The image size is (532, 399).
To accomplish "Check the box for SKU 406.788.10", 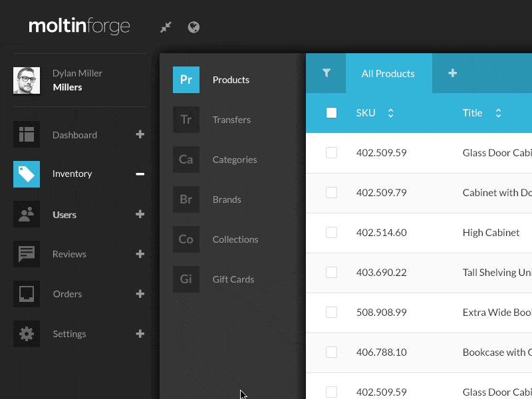I will click(x=331, y=352).
